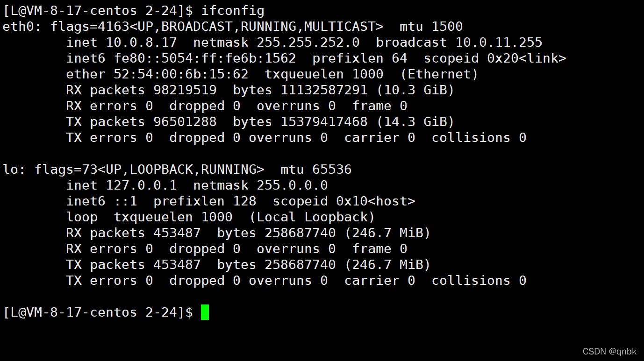Click the eth0 mtu value 1500

(x=447, y=27)
